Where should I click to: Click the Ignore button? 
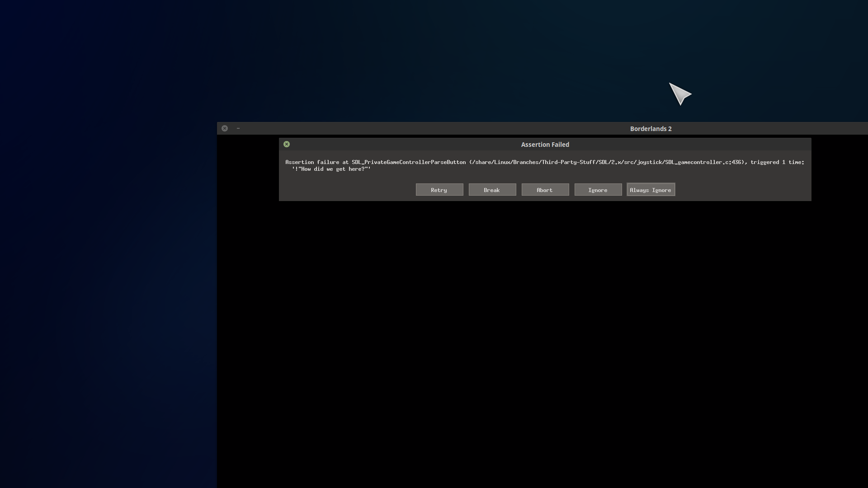tap(598, 190)
